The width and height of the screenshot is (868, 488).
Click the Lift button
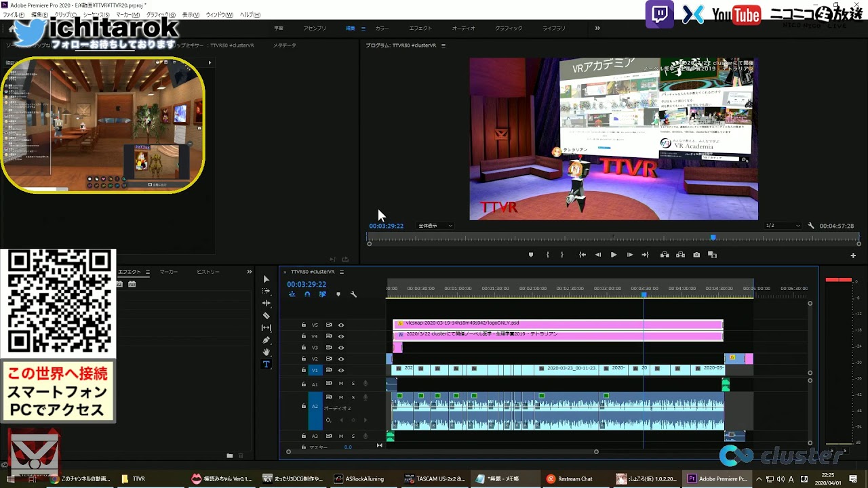665,255
